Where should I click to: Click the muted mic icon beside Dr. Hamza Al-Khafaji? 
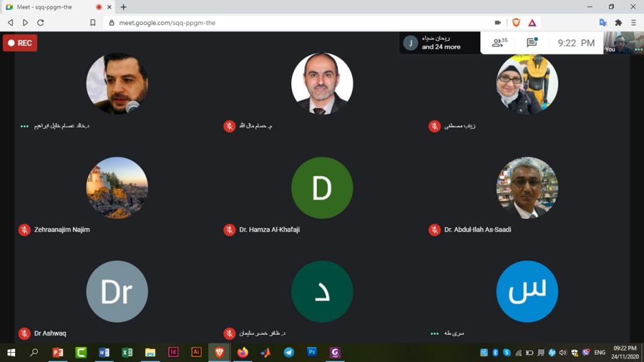click(x=230, y=230)
